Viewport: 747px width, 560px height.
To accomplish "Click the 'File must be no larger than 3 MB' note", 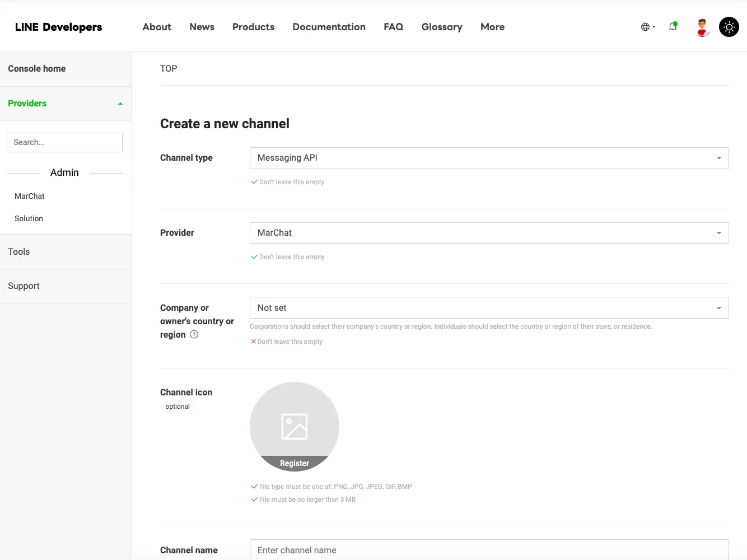I will coord(307,500).
